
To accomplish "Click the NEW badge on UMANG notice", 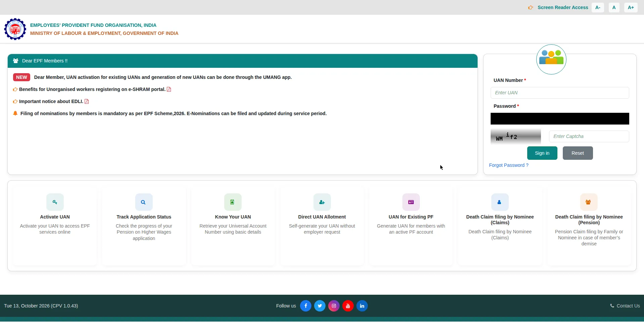I will click(21, 77).
